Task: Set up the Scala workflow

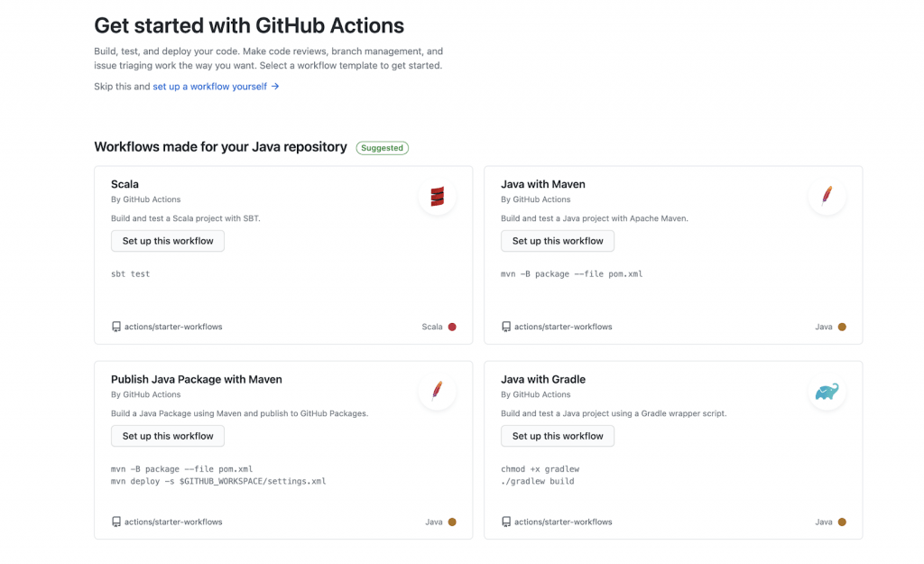Action: coord(168,241)
